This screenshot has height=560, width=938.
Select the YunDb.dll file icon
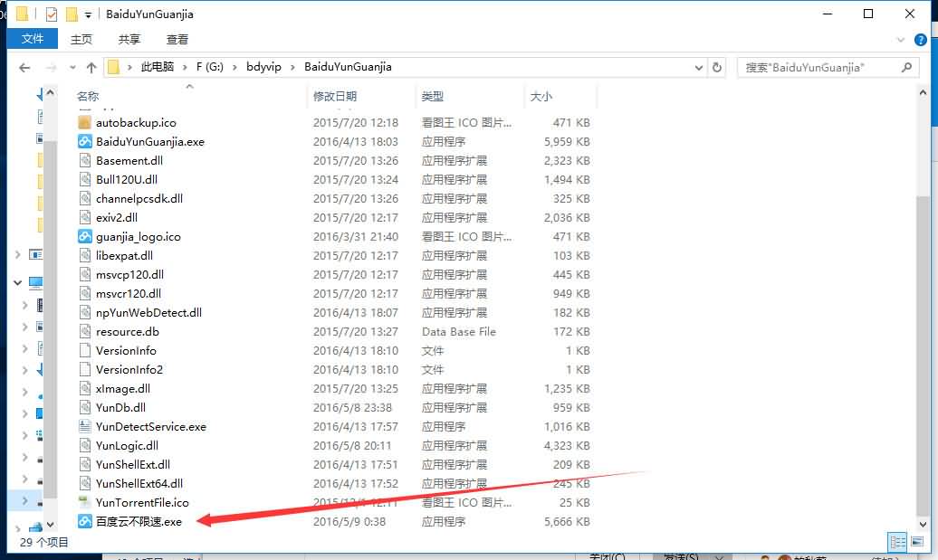pos(85,408)
